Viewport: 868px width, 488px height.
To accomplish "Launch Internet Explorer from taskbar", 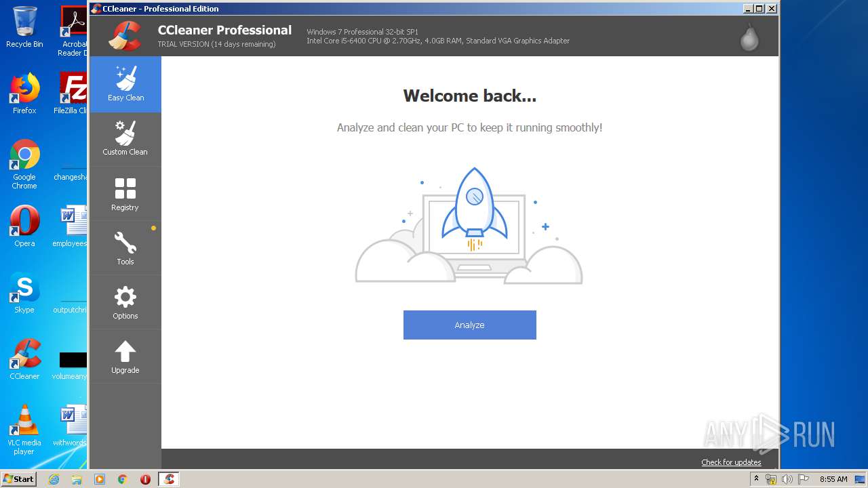I will pyautogui.click(x=54, y=479).
